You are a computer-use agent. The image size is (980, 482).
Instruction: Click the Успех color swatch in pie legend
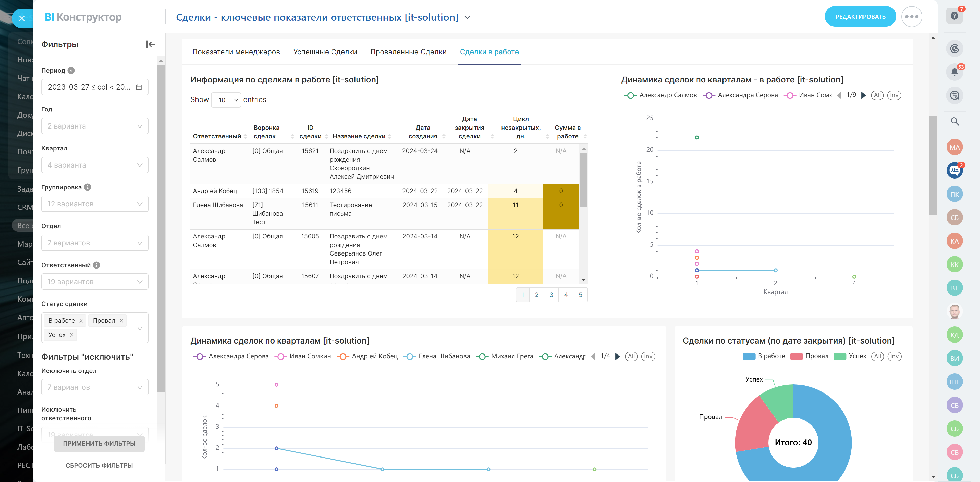[840, 356]
